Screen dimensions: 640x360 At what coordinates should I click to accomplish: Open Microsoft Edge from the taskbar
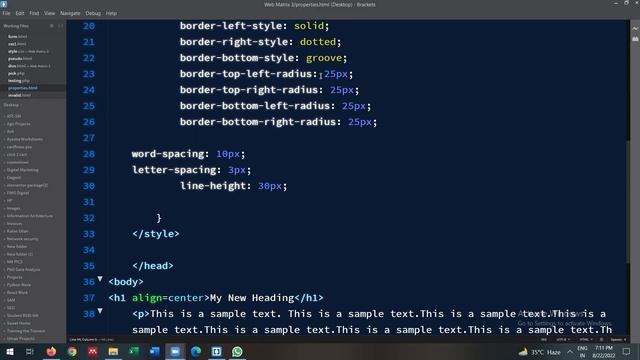(196, 351)
